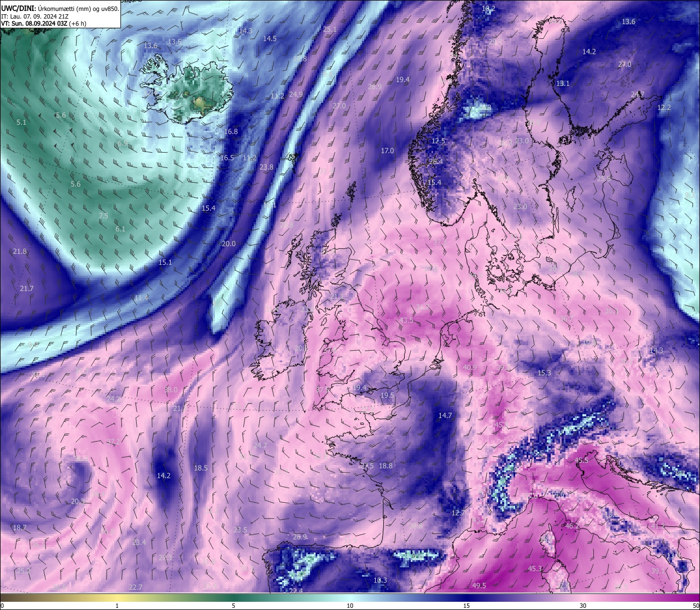Click the 12.7 value over southern France
Image resolution: width=700 pixels, height=610 pixels.
point(458,513)
